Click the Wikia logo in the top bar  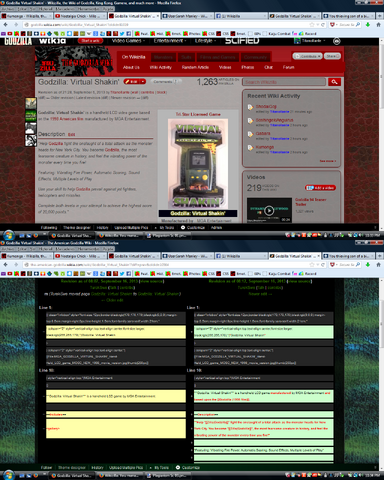pyautogui.click(x=52, y=41)
